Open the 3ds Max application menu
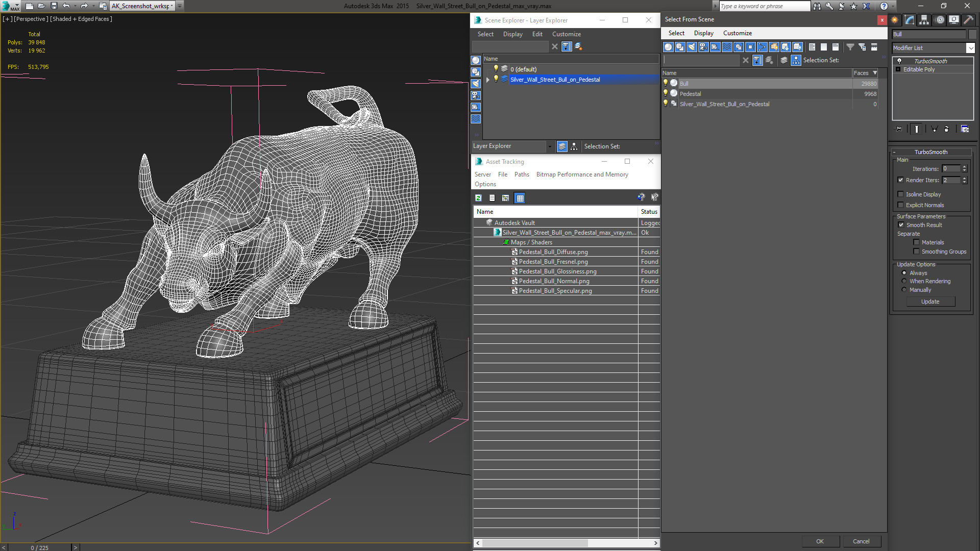 (10, 6)
